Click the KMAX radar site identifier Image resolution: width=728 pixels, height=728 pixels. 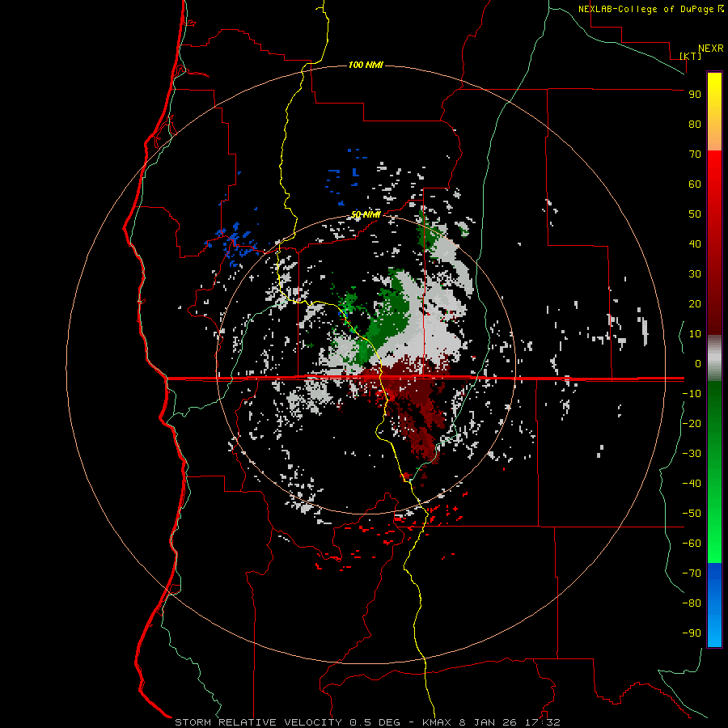click(x=437, y=722)
